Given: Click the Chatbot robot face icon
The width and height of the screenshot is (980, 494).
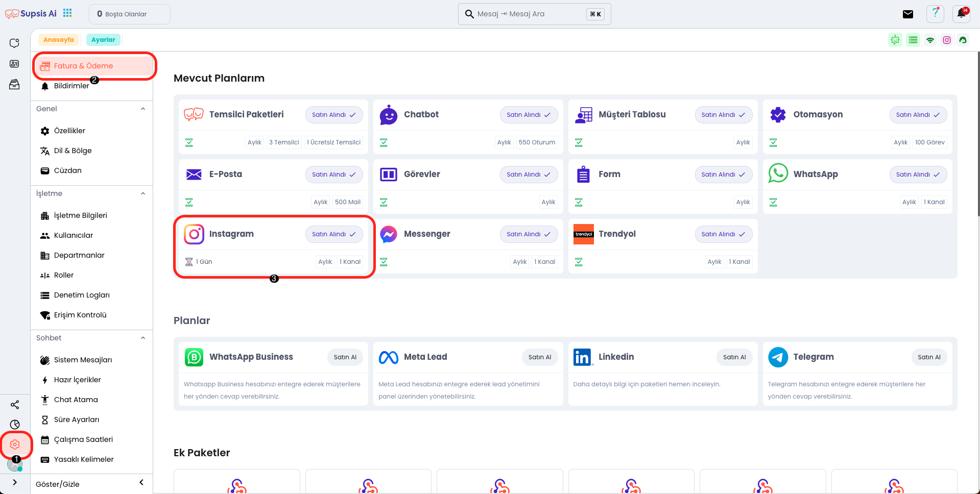Looking at the screenshot, I should point(389,115).
